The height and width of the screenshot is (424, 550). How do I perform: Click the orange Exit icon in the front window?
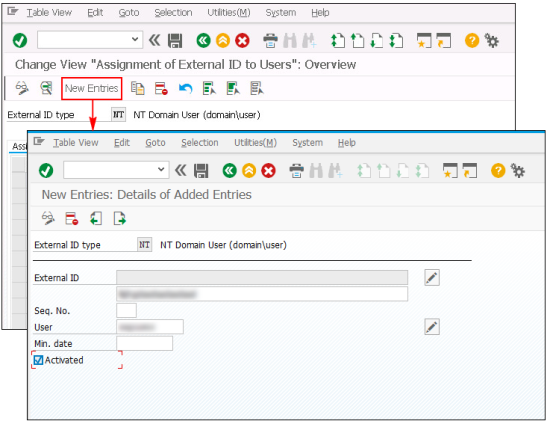click(x=249, y=171)
